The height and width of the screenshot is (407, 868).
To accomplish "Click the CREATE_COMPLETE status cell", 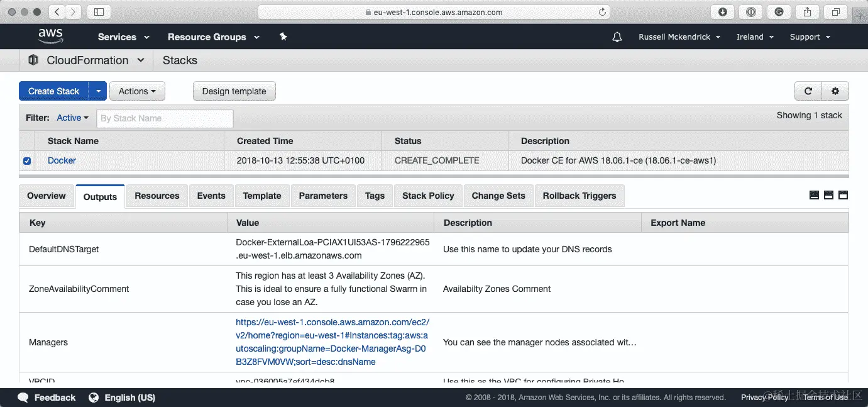I will 437,160.
